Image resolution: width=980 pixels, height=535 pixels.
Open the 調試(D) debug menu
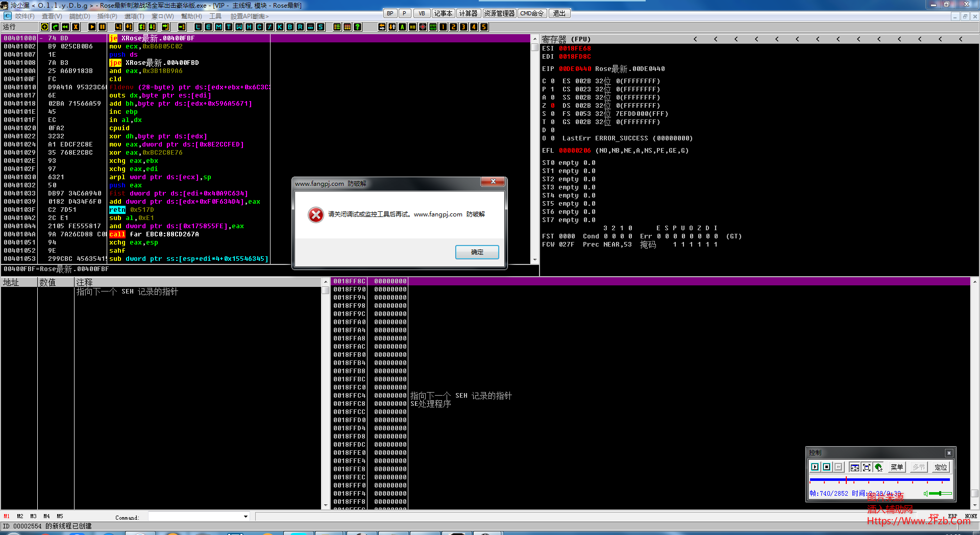point(80,16)
